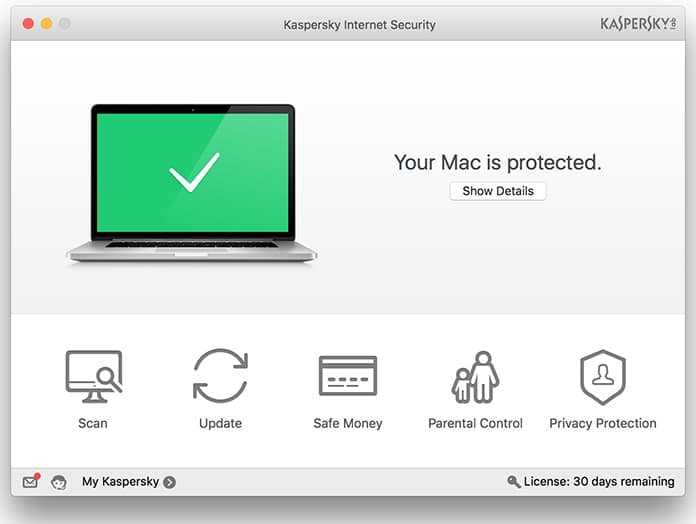The width and height of the screenshot is (696, 524).
Task: Click the Update circular arrows icon
Action: (x=221, y=376)
